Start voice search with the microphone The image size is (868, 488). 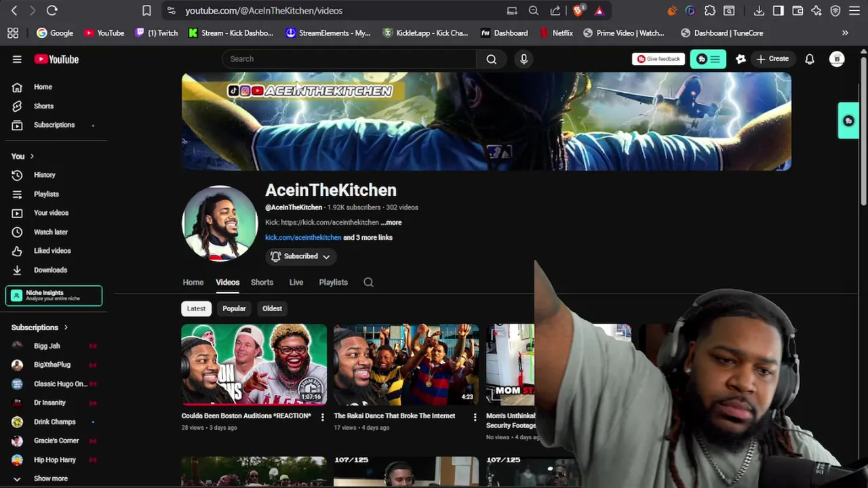524,59
